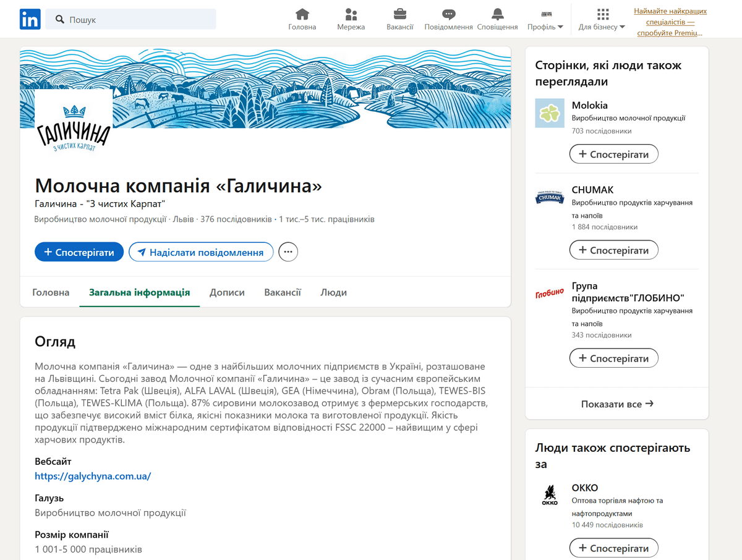Screen dimensions: 742x560
Task: Open the LinkedIn home icon in the top bar
Action: tap(302, 14)
